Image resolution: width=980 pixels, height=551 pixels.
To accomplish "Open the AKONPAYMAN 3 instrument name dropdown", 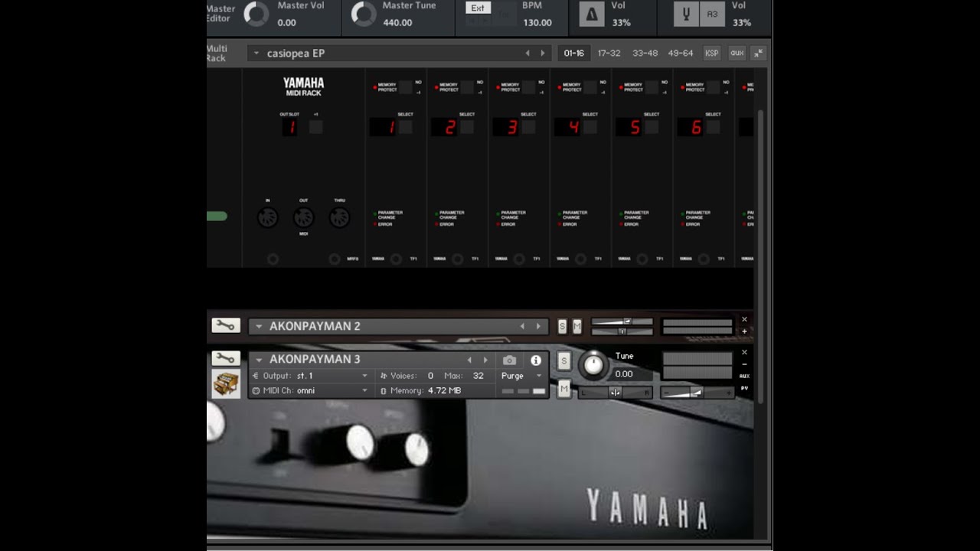I will [259, 360].
